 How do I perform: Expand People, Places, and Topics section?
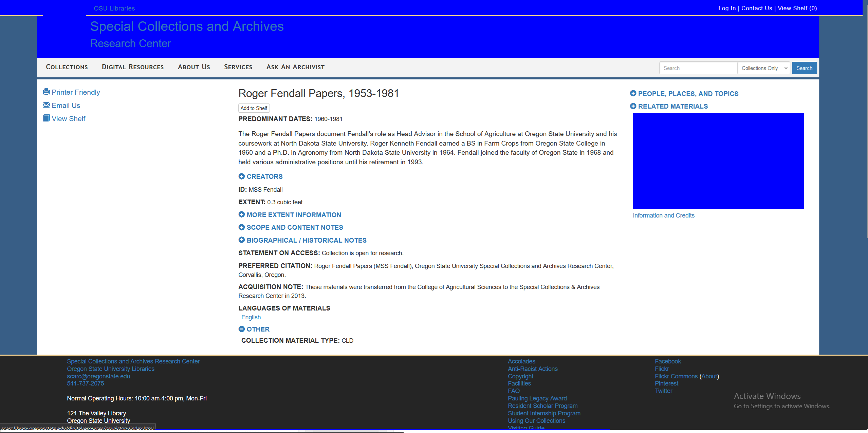pos(688,94)
